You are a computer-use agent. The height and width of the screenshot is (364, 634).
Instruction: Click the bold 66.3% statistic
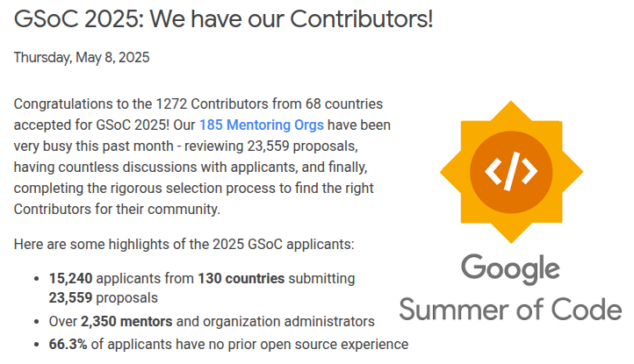point(68,344)
